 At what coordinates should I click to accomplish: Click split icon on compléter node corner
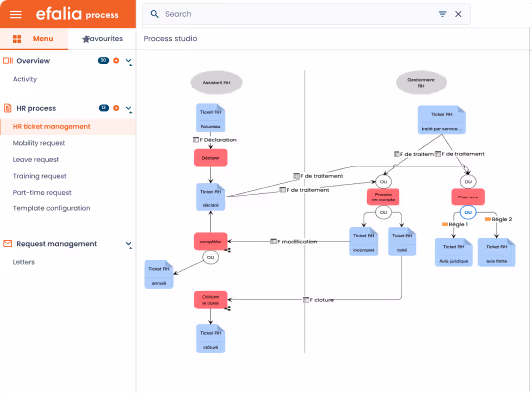pyautogui.click(x=228, y=250)
